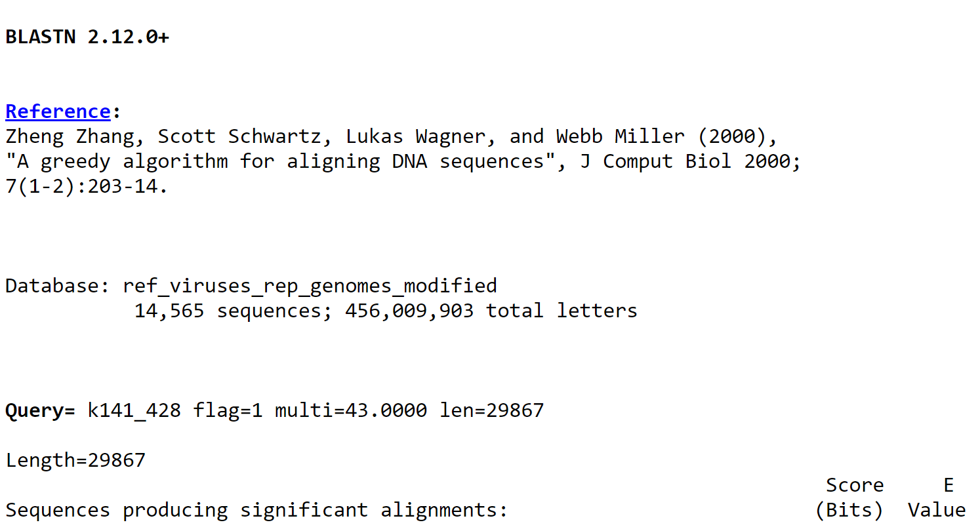Click the BLASTN 2.12.0+ version heading
Image resolution: width=980 pixels, height=531 pixels.
point(87,37)
